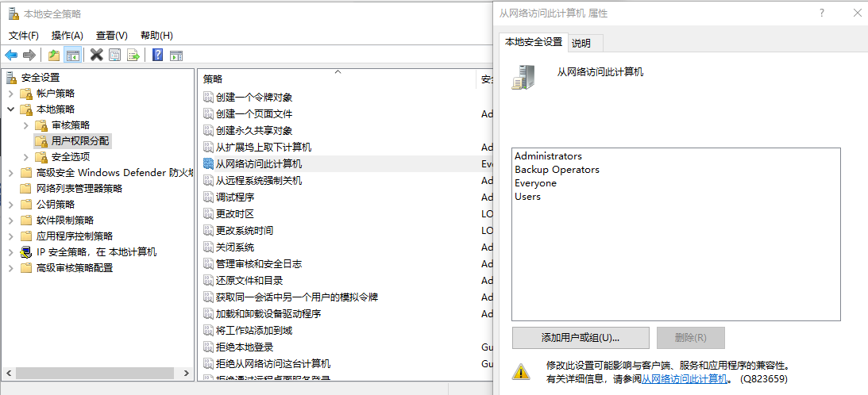This screenshot has width=868, height=395.
Task: Select the 本地安全设置 tab
Action: (x=534, y=42)
